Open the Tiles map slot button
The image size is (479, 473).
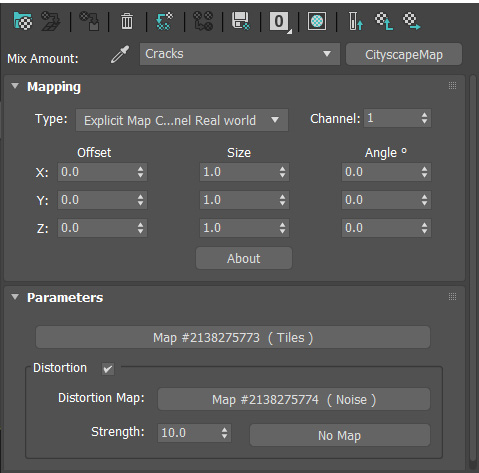pos(233,337)
